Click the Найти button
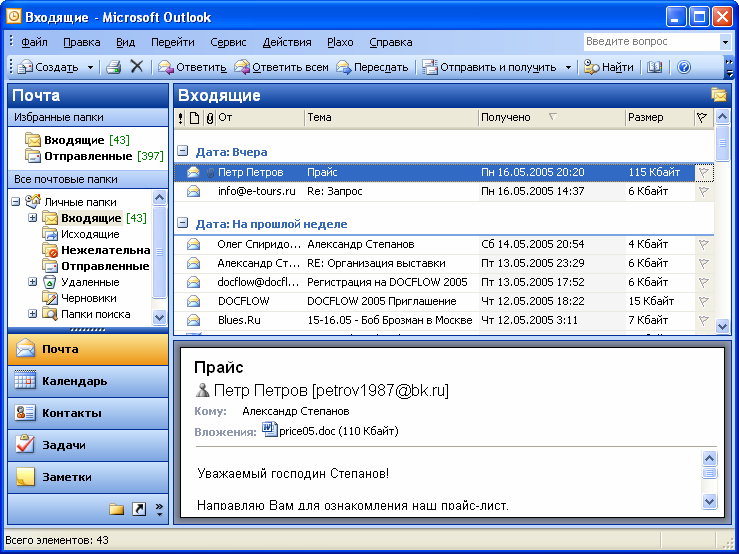The width and height of the screenshot is (739, 554). pyautogui.click(x=608, y=67)
